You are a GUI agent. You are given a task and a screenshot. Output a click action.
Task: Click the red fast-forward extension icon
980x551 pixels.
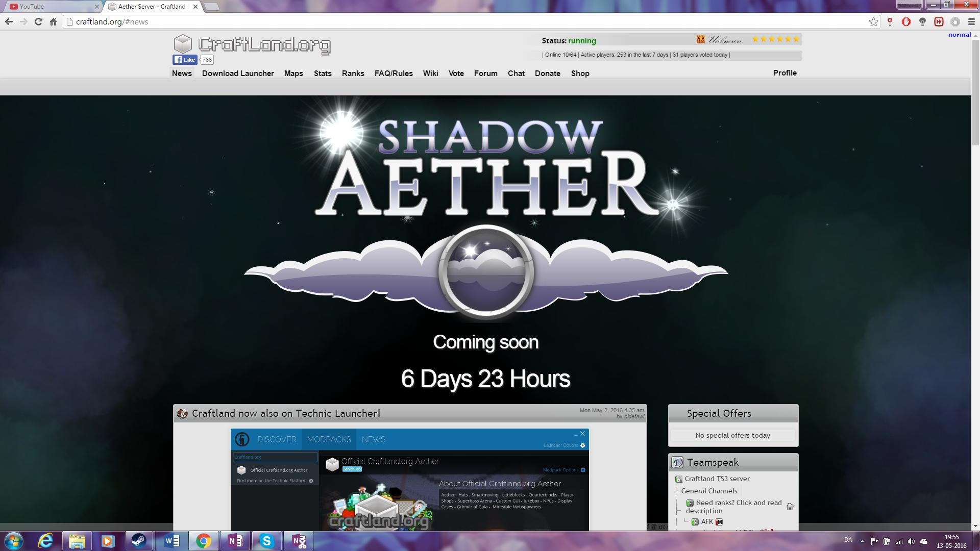939,21
